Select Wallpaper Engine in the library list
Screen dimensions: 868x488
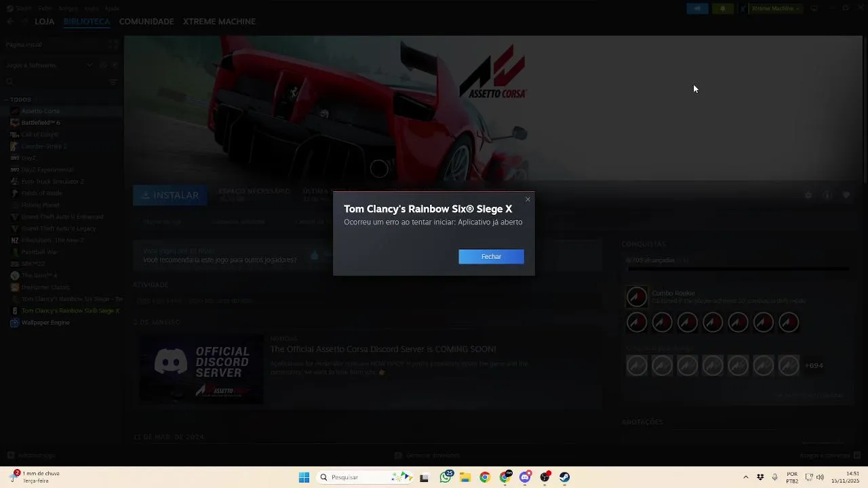click(x=45, y=323)
